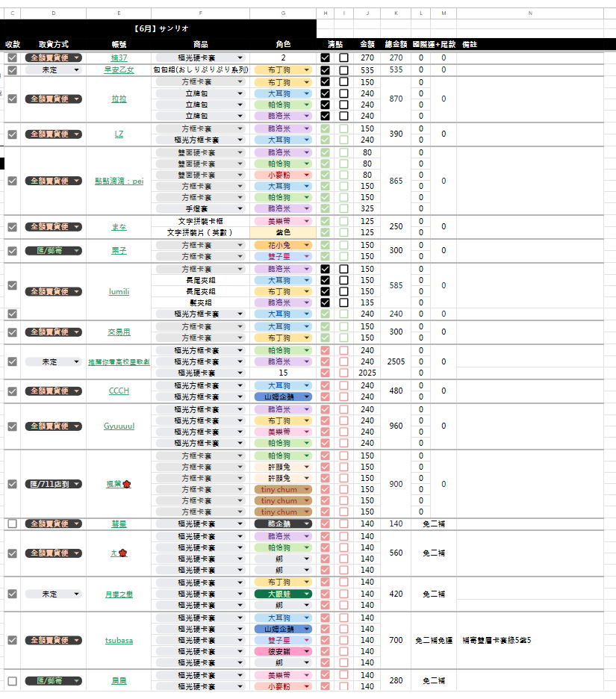616x699 pixels.
Task: Expand the 山姆企鵝 dropdown in the CCCH row
Action: coord(283,397)
